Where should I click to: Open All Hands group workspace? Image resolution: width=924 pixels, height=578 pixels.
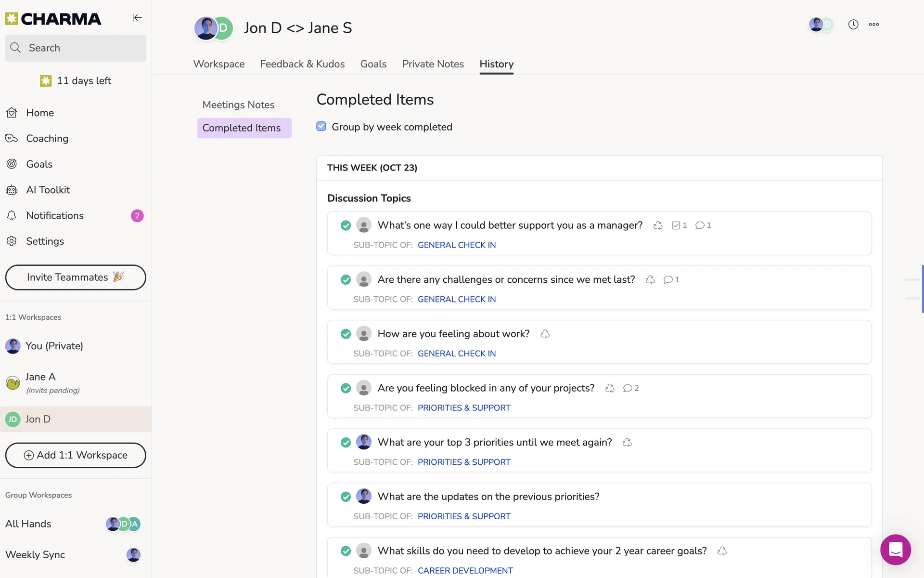(28, 524)
